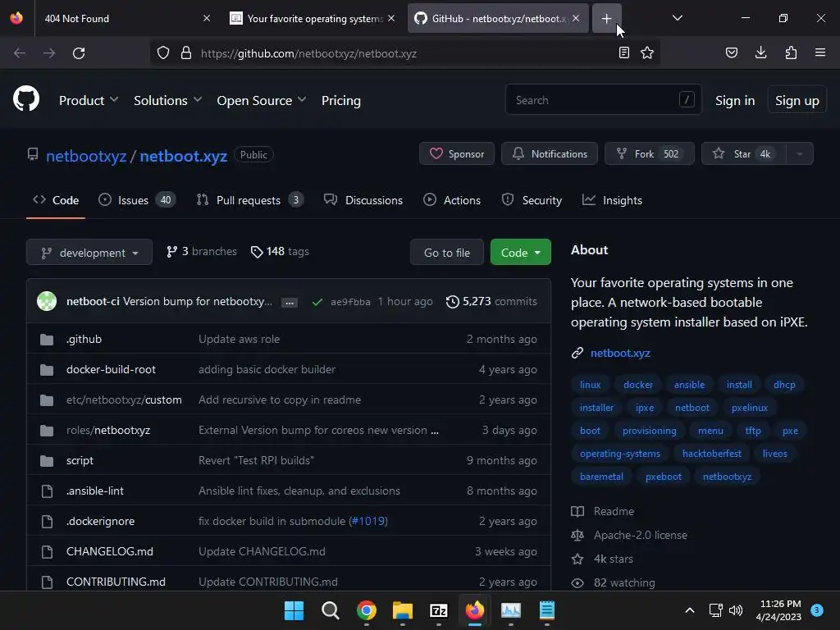840x630 pixels.
Task: Switch to the Issues tab
Action: (137, 200)
